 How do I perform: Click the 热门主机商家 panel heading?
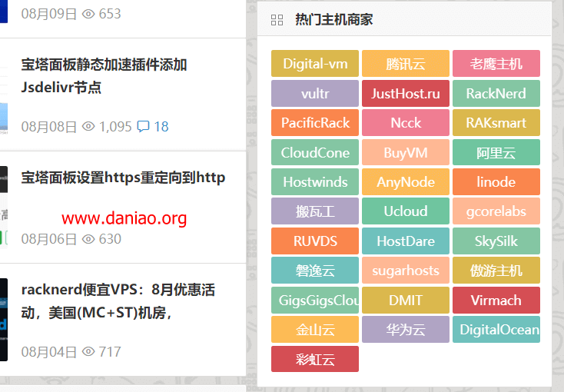point(334,19)
